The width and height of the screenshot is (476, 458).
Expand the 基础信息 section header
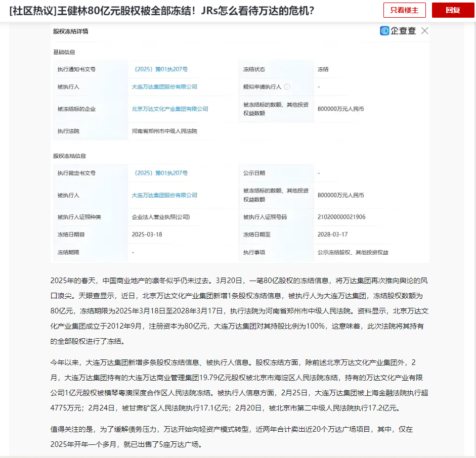(65, 51)
